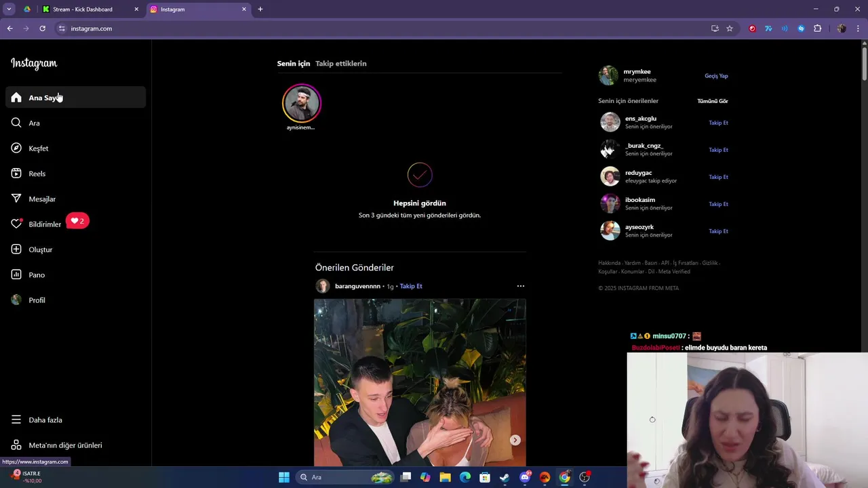Image resolution: width=868 pixels, height=488 pixels.
Task: Open Pano dashboard icon
Action: click(x=16, y=274)
